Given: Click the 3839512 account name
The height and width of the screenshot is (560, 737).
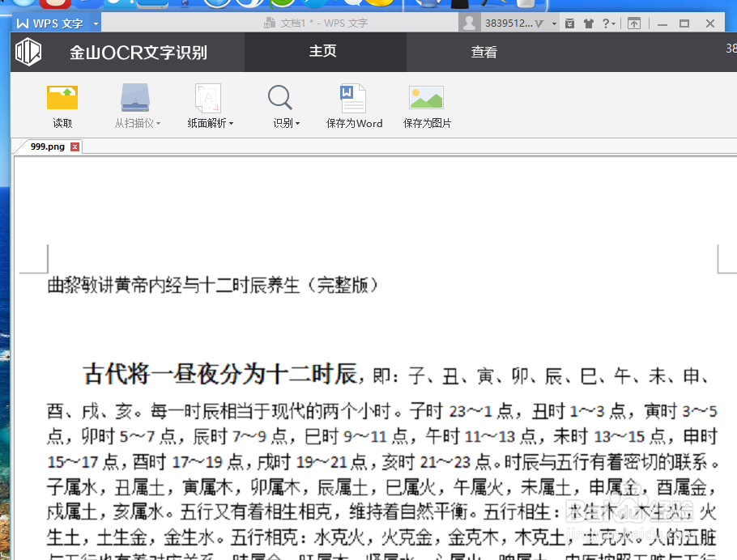Looking at the screenshot, I should (x=510, y=23).
